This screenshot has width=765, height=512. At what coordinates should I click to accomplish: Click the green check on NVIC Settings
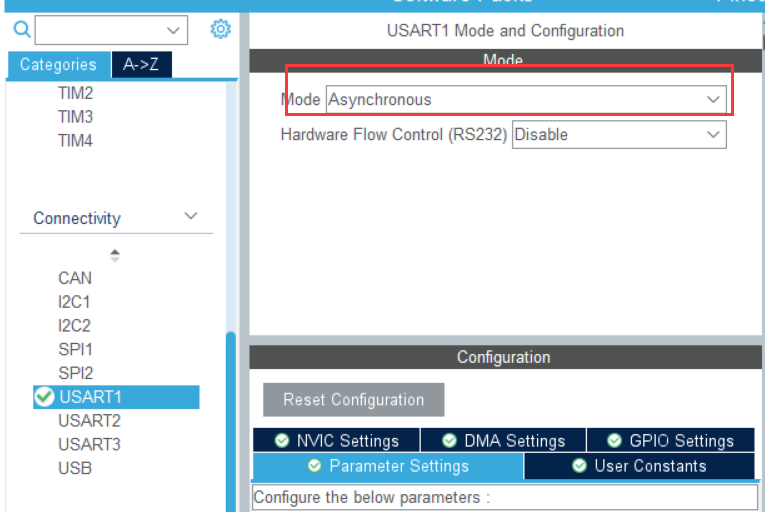pyautogui.click(x=282, y=441)
